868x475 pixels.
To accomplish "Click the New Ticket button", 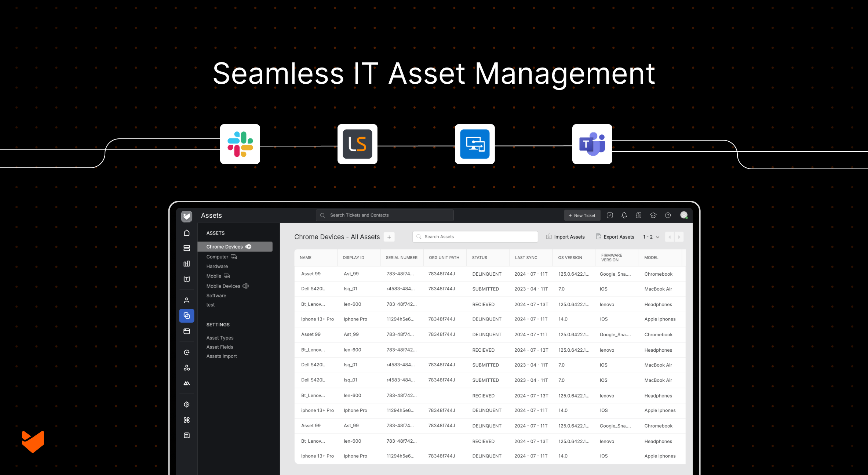I will coord(582,215).
